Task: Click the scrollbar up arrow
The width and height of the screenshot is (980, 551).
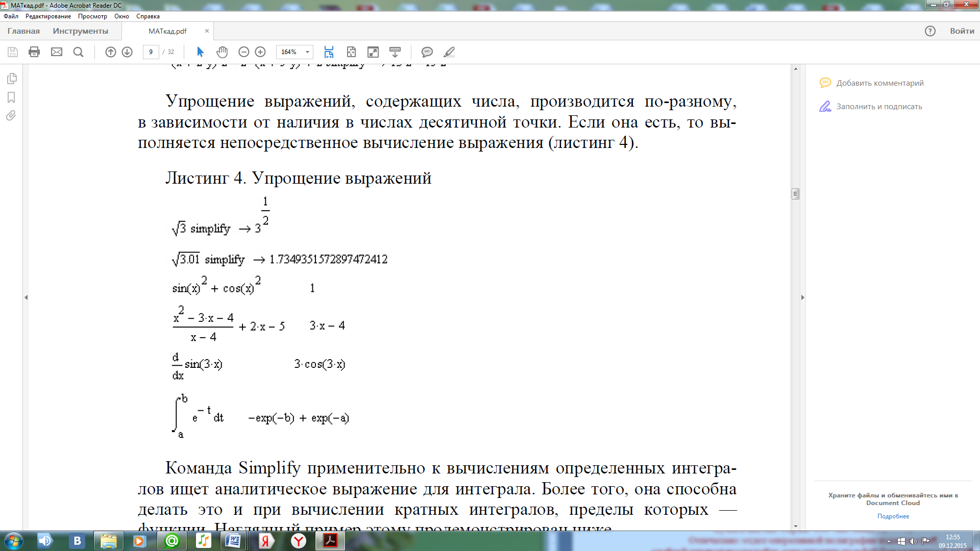Action: 795,68
